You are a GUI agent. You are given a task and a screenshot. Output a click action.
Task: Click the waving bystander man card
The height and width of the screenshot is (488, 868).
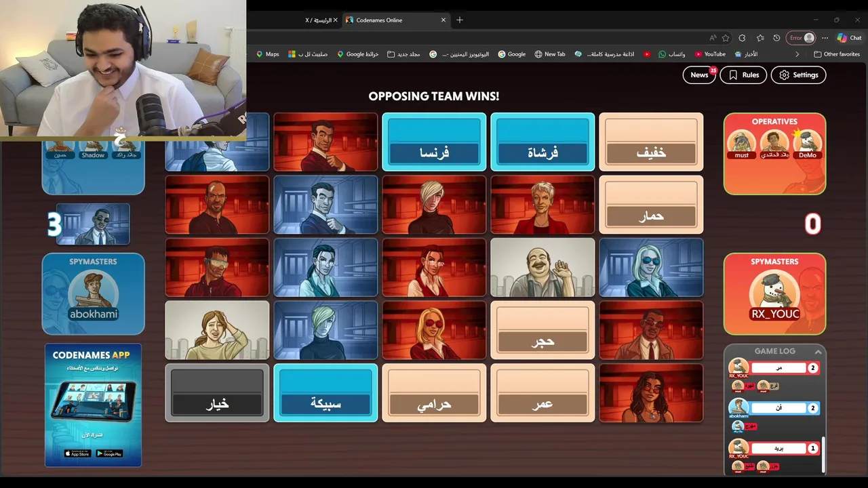[x=542, y=268]
